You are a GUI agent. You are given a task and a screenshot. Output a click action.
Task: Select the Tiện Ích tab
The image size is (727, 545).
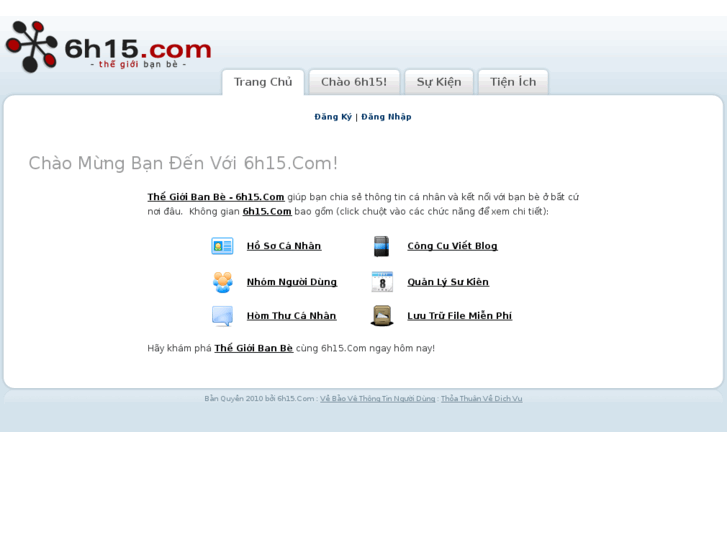(513, 82)
